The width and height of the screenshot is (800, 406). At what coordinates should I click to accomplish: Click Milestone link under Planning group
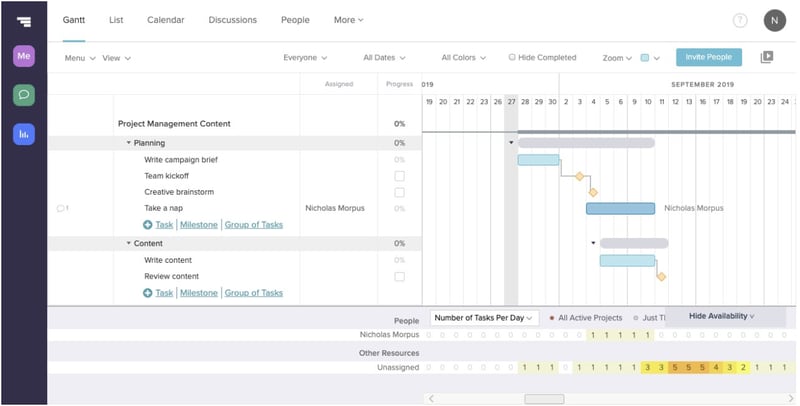click(198, 225)
